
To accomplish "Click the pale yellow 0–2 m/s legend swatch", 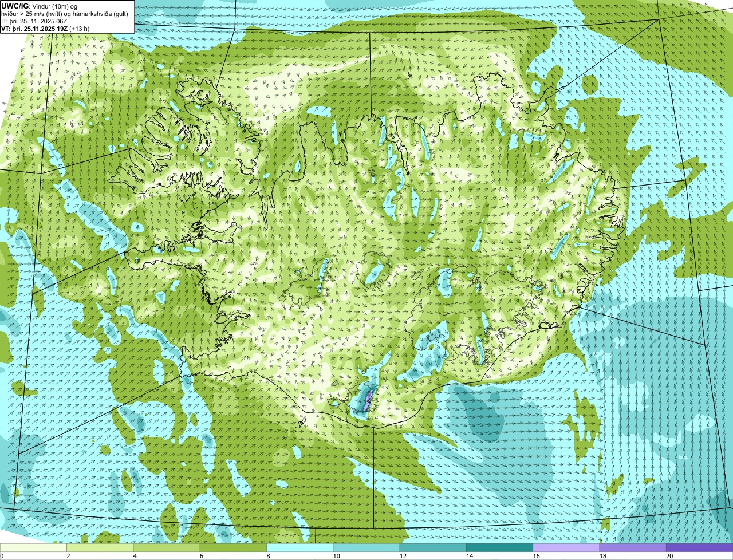I will pyautogui.click(x=33, y=547).
